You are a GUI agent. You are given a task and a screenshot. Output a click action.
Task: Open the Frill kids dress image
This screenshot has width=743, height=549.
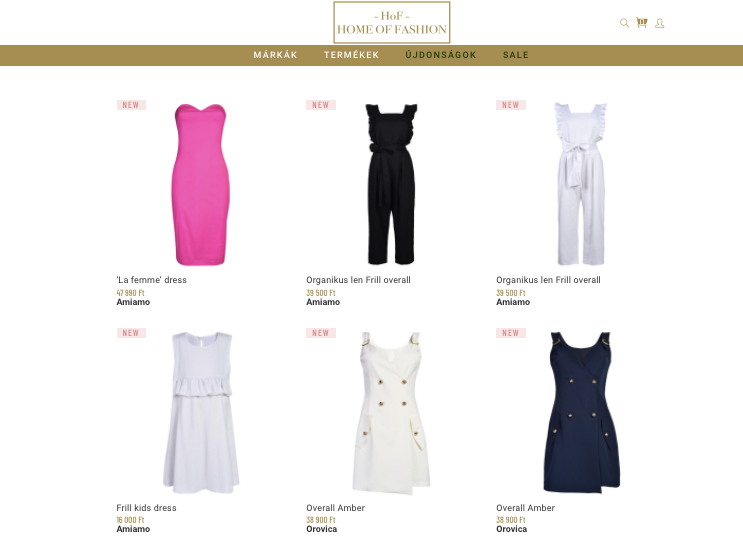click(201, 413)
